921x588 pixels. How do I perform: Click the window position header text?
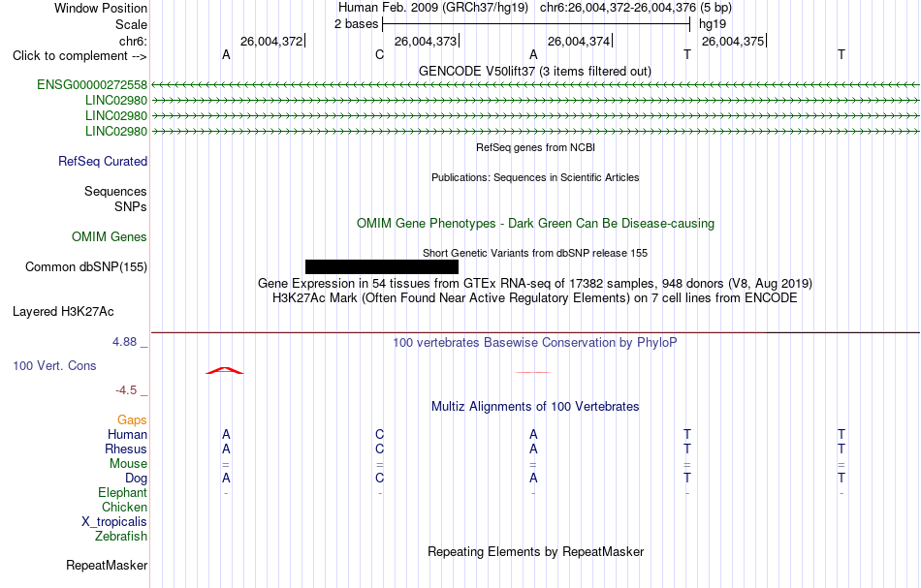[x=534, y=8]
